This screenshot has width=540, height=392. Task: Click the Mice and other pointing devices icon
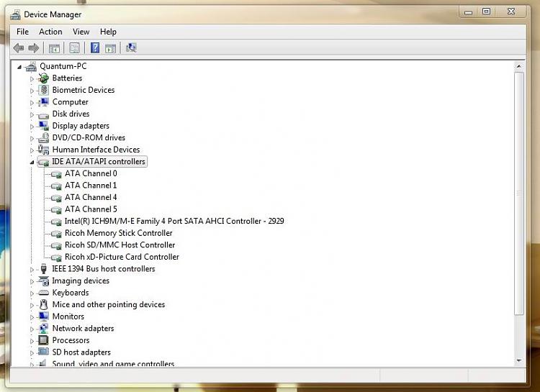(x=43, y=304)
